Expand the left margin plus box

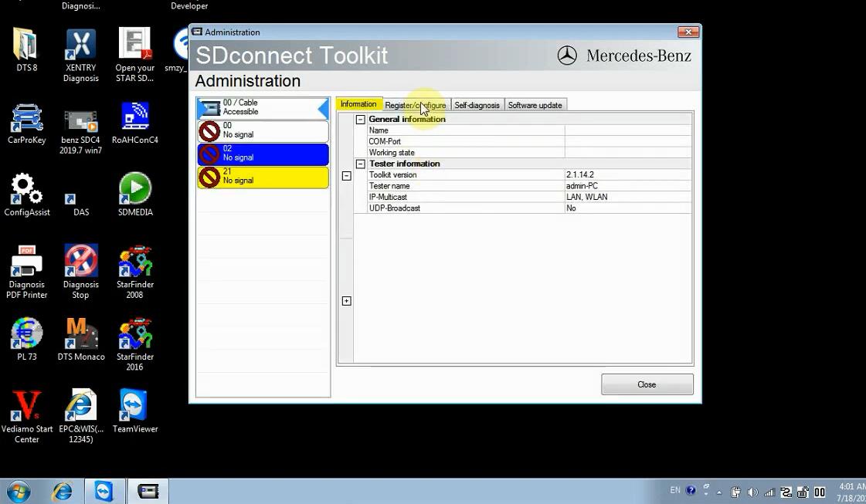[x=346, y=301]
